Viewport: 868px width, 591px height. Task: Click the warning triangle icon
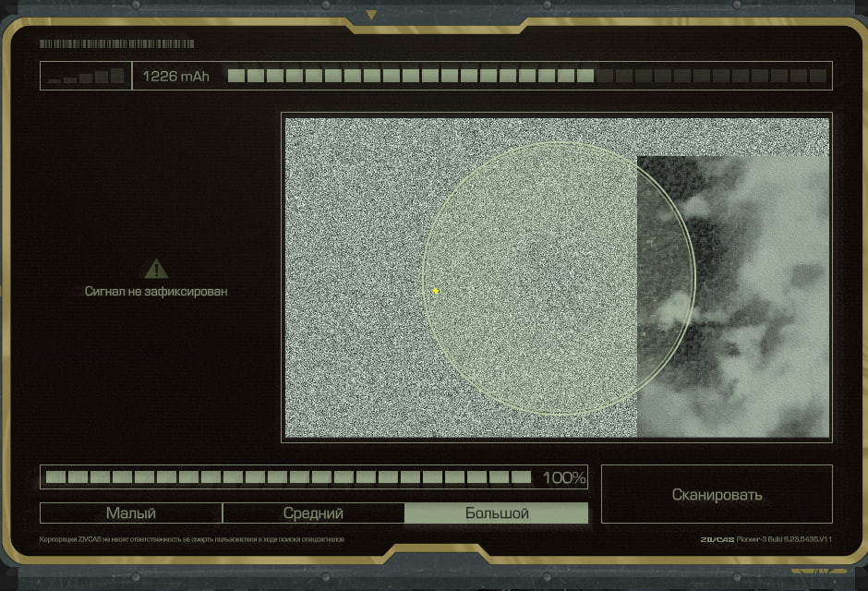click(x=156, y=269)
